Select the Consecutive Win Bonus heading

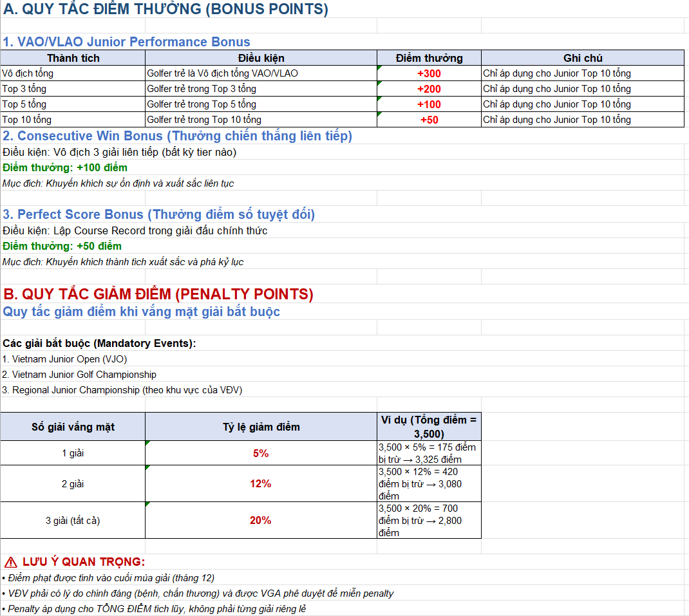point(177,136)
